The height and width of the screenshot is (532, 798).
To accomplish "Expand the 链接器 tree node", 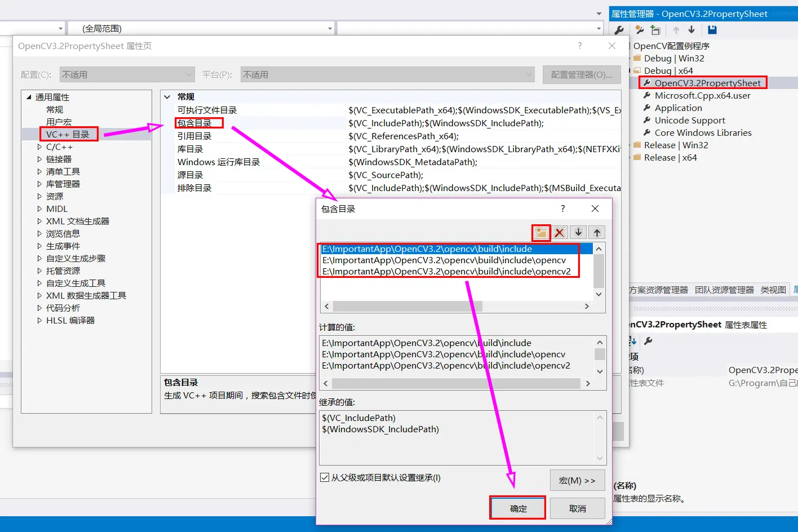I will [x=39, y=159].
